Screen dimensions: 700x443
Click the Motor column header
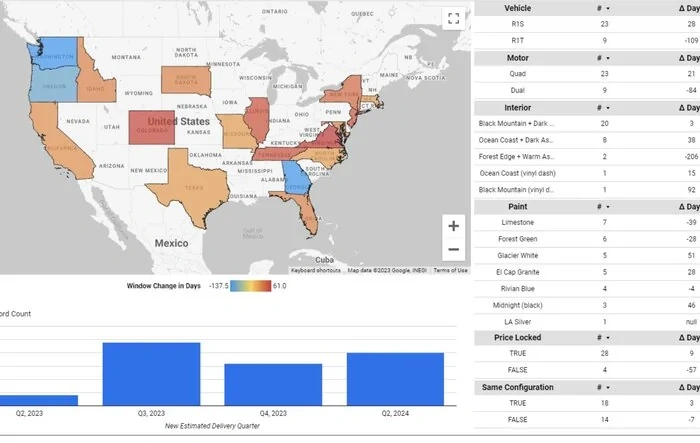[x=517, y=58]
